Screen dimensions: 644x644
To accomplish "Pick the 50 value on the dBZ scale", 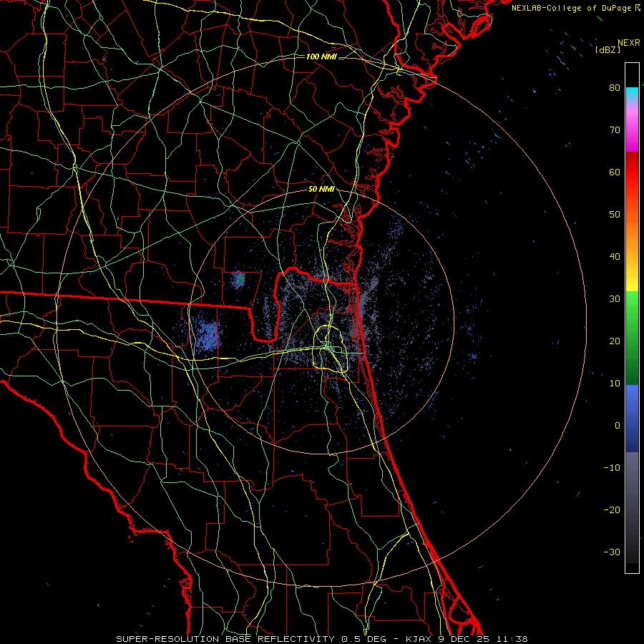I will point(615,215).
